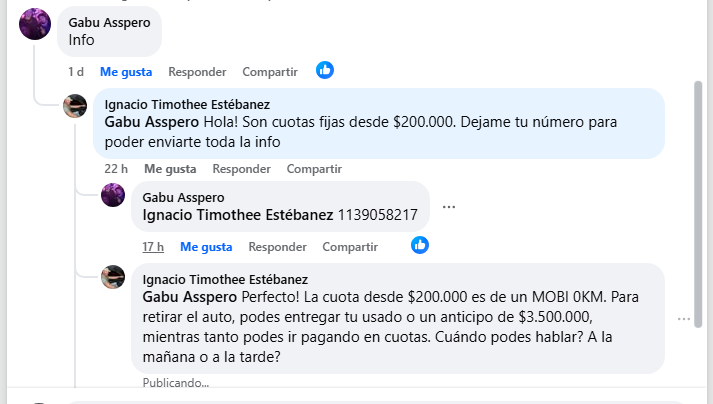Open the three-dot options beside the MOBI 0KM reply
The height and width of the screenshot is (404, 713).
(x=683, y=319)
